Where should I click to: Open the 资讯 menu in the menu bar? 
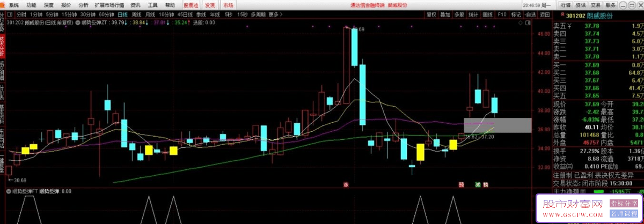[136, 4]
